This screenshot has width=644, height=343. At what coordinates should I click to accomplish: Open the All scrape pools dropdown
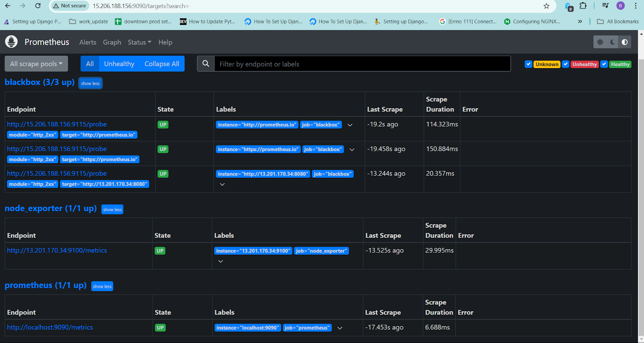point(36,64)
